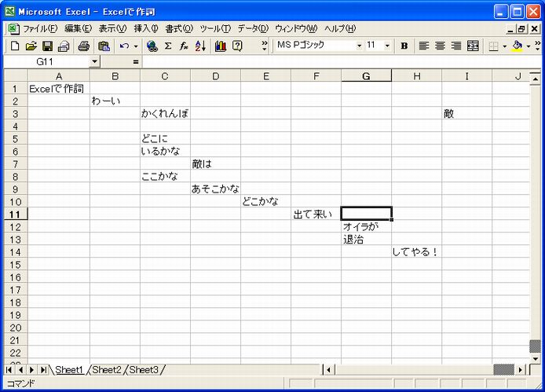Click the New workbook icon

point(15,46)
